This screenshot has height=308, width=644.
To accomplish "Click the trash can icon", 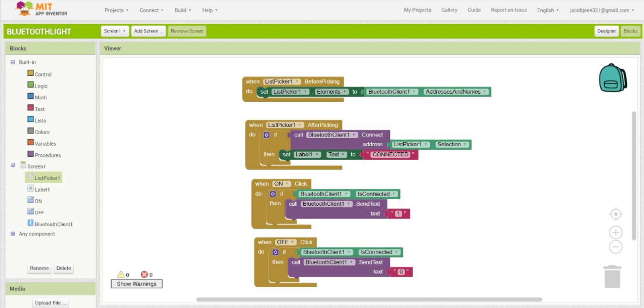I will 612,277.
